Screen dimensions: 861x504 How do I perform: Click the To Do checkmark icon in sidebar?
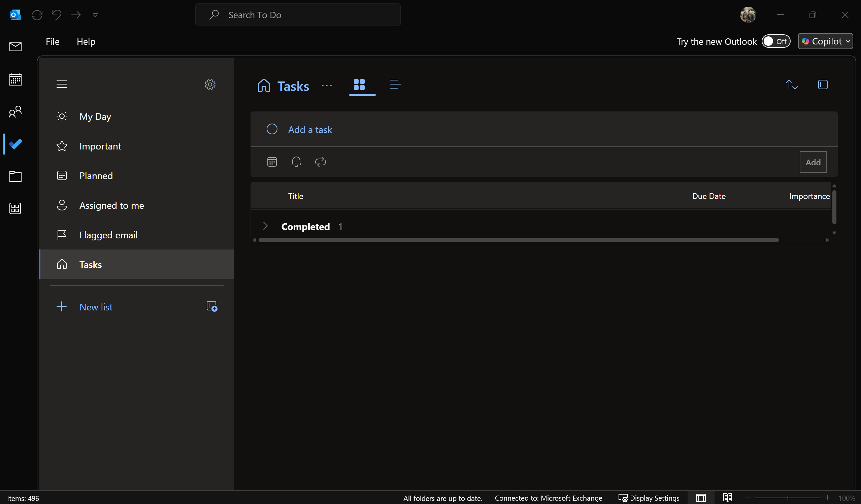(15, 144)
